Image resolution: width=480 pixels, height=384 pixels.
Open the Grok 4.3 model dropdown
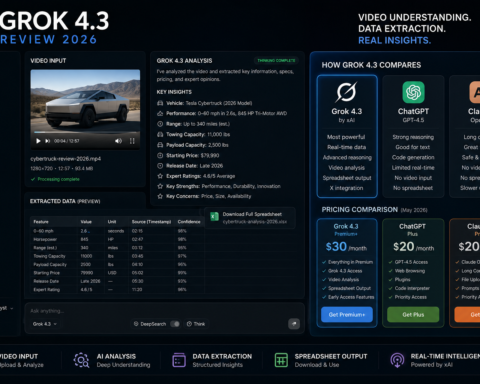45,324
